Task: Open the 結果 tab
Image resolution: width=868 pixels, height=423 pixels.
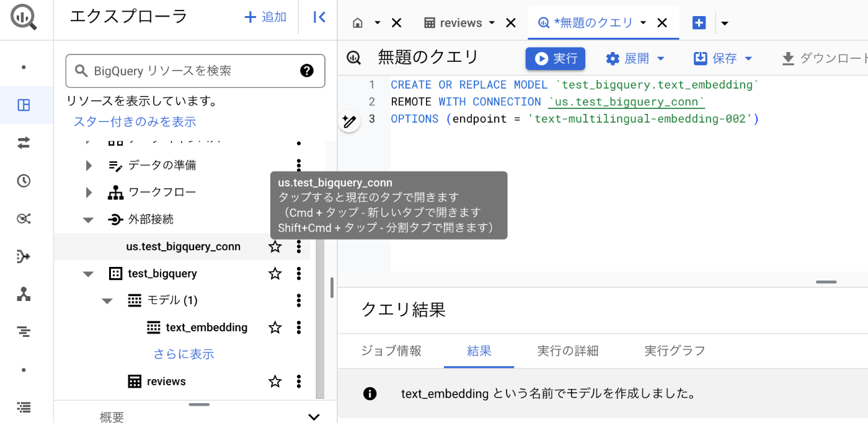Action: pos(479,351)
